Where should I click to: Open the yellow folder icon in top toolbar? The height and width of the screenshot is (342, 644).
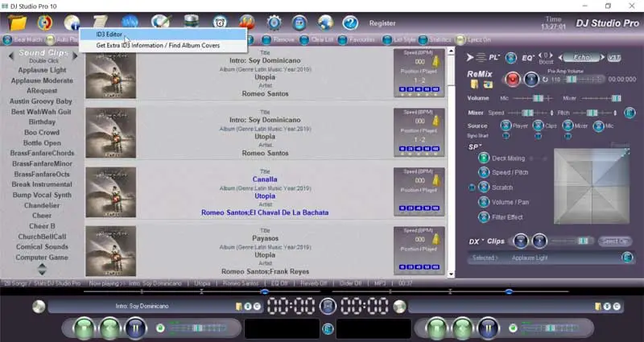pos(18,23)
